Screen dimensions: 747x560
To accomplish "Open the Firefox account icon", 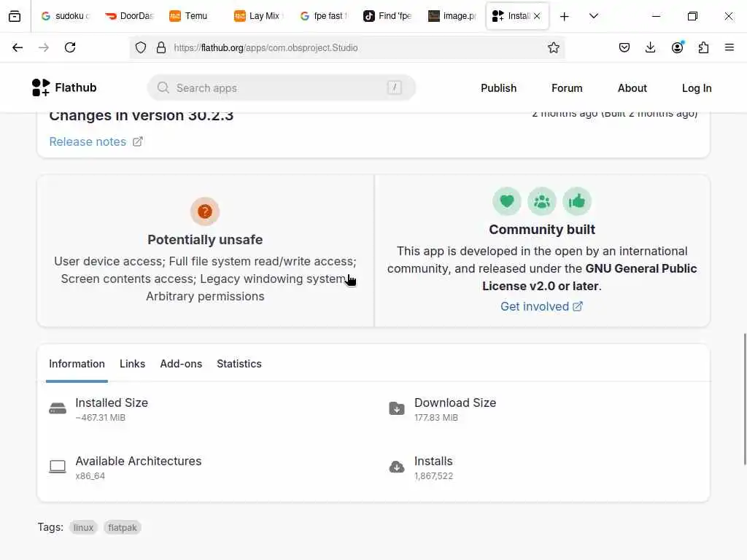I will pos(677,47).
